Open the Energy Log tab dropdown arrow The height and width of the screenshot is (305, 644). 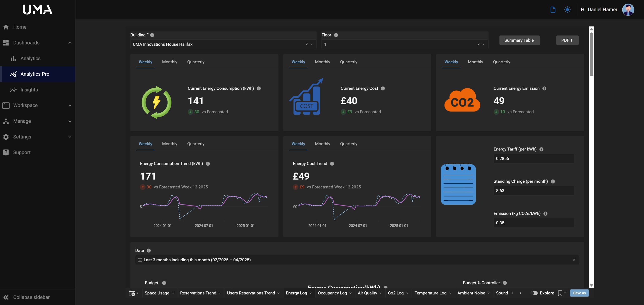(x=311, y=293)
